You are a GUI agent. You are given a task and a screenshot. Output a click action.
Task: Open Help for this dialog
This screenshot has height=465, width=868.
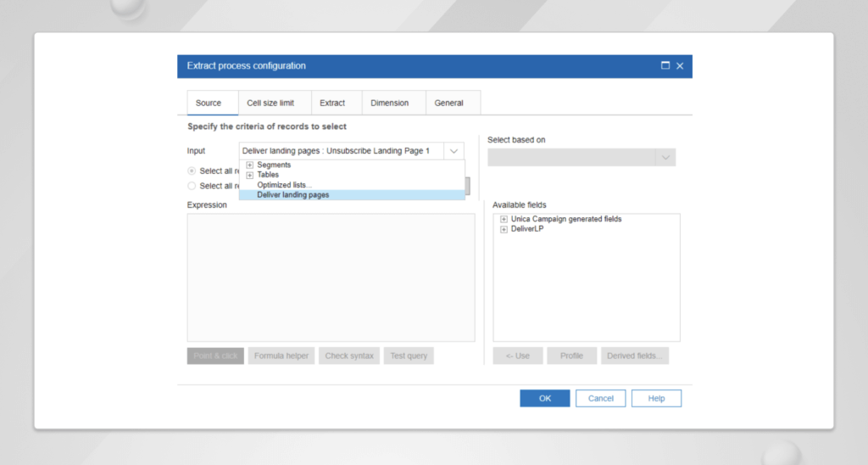(656, 398)
